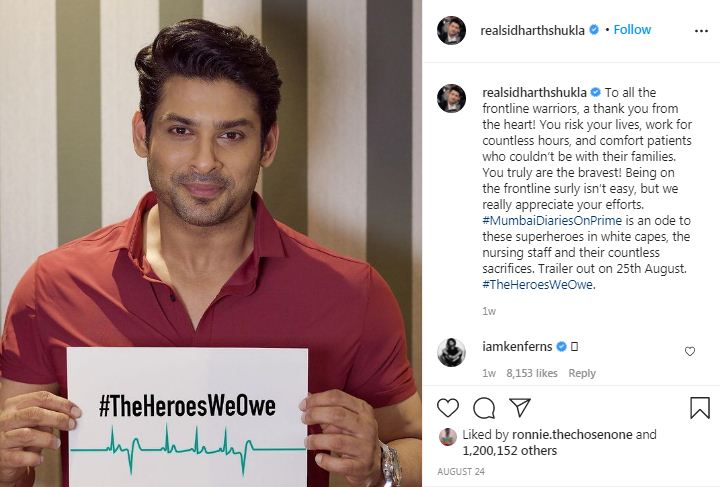Open realsidharthshukla profile picture in header
The width and height of the screenshot is (720, 487).
point(451,30)
